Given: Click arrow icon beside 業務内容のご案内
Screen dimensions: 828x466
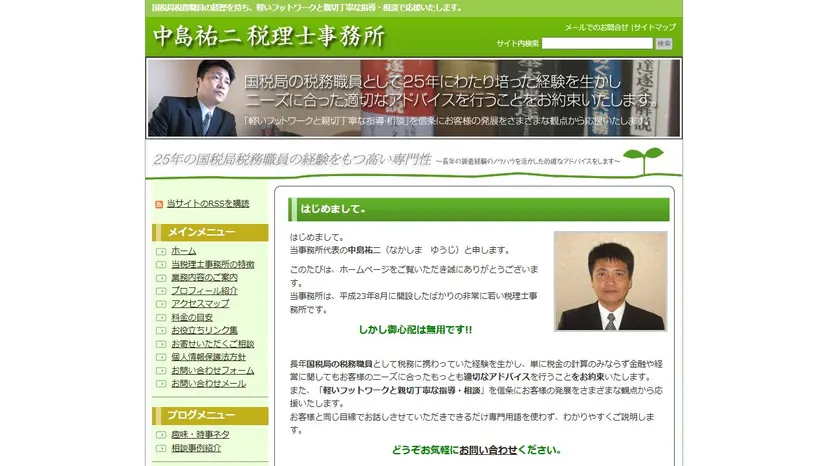Looking at the screenshot, I should 161,278.
